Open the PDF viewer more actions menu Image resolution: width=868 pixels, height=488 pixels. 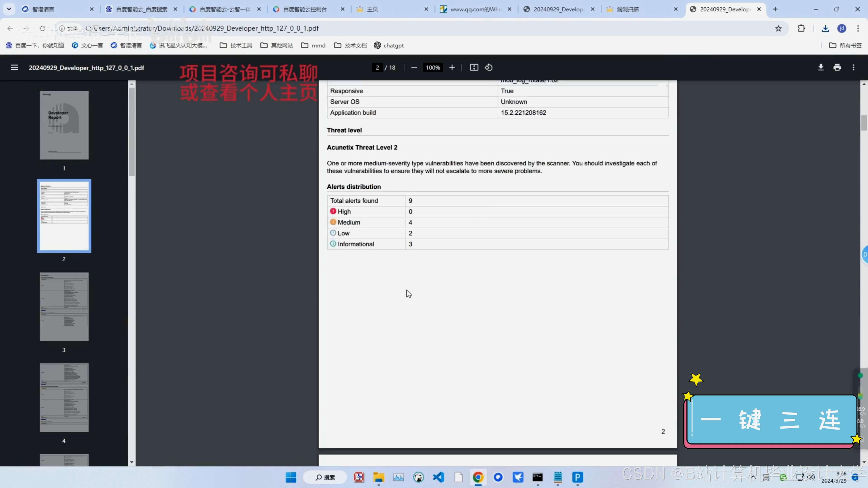[x=853, y=67]
